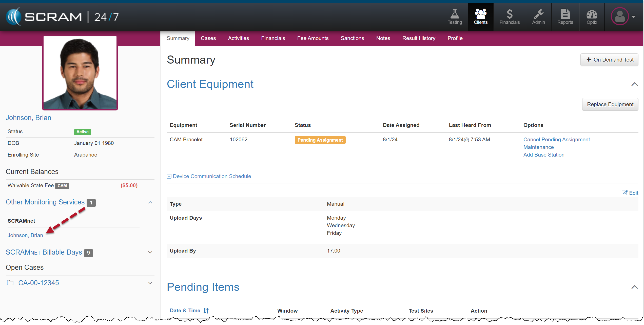
Task: Click the Replace Equipment button
Action: coord(610,104)
